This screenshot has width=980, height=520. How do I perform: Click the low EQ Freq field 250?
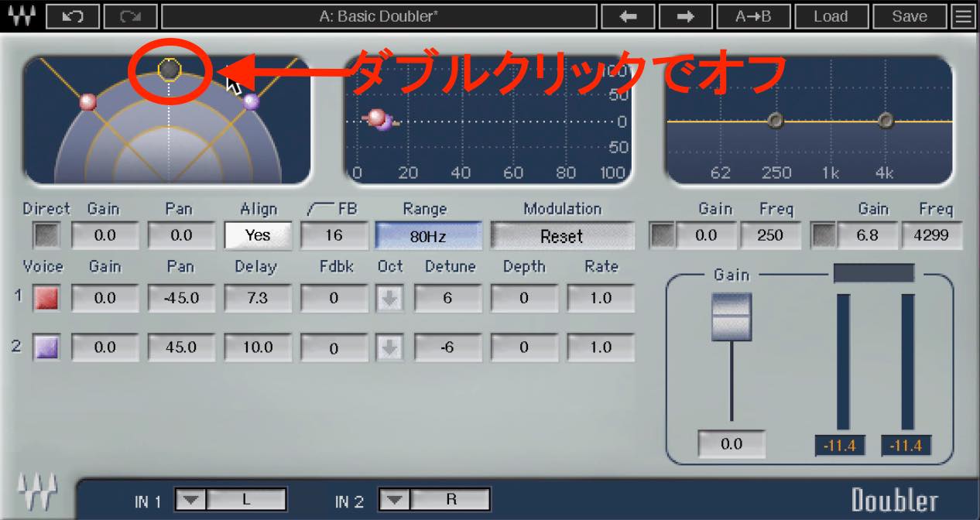[x=770, y=235]
